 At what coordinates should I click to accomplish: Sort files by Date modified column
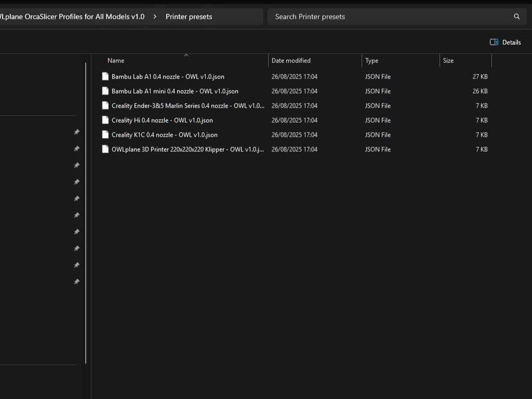[291, 61]
